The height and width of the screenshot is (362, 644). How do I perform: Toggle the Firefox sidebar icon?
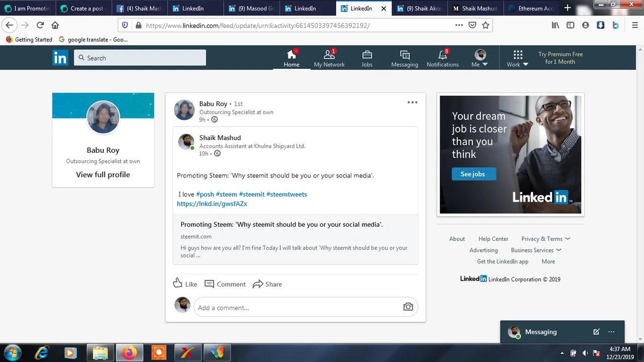[x=571, y=25]
